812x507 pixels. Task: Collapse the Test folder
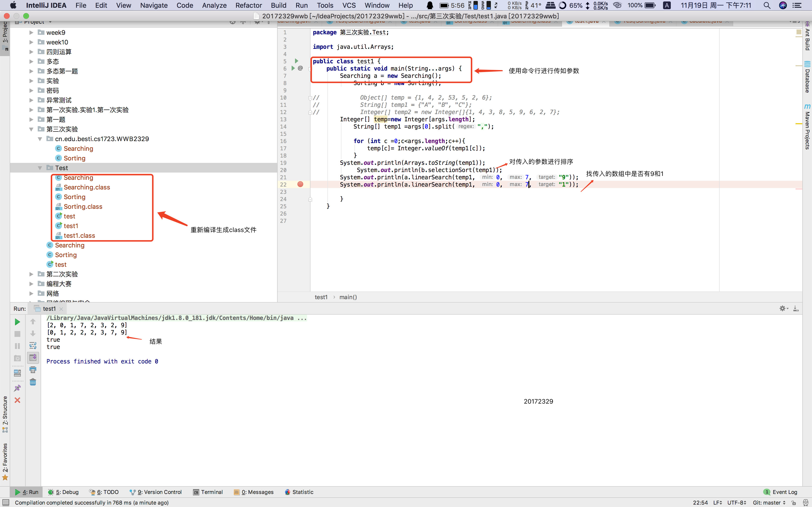pyautogui.click(x=40, y=168)
